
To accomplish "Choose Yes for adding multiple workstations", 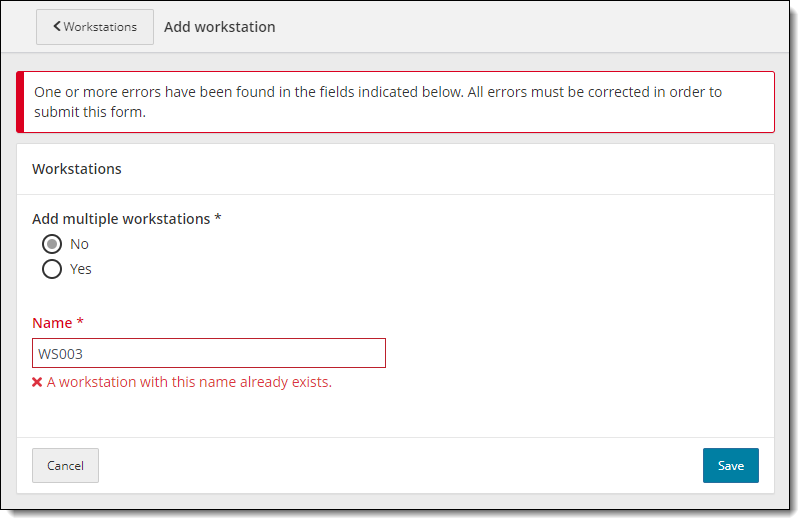I will click(52, 269).
